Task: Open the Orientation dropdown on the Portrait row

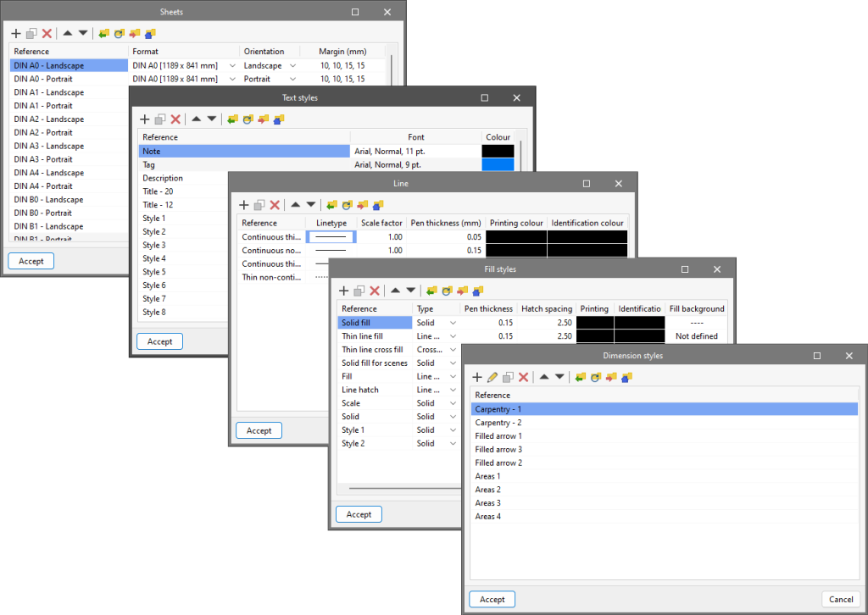Action: [292, 79]
